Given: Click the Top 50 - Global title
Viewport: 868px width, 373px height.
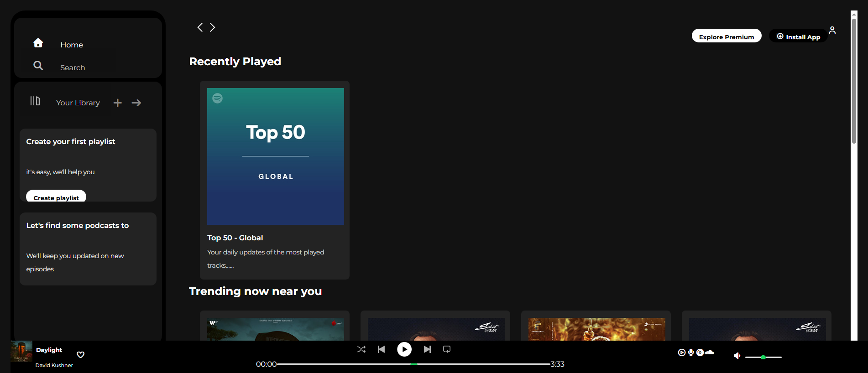Looking at the screenshot, I should pos(235,238).
